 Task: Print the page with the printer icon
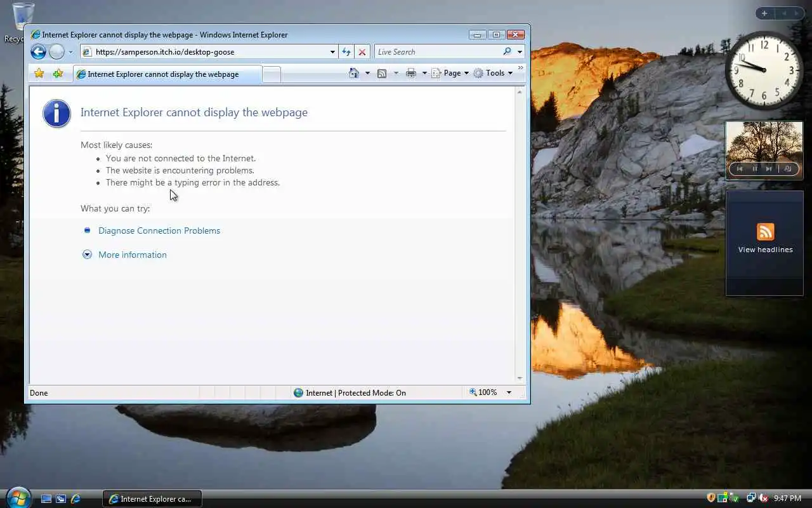411,73
